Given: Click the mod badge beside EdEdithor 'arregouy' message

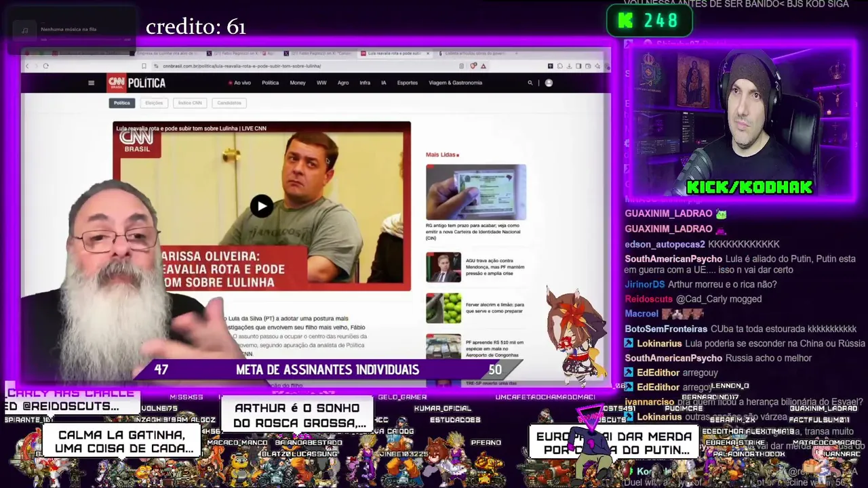Looking at the screenshot, I should [x=629, y=373].
